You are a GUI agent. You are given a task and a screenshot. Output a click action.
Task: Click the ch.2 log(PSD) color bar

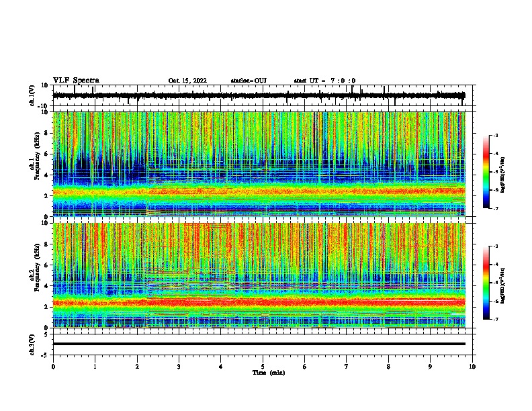coord(486,283)
